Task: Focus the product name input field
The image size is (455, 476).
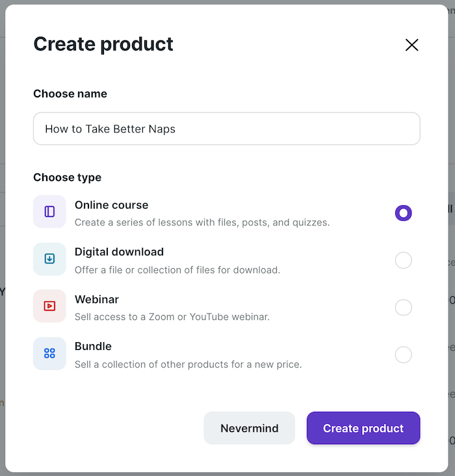Action: [227, 129]
